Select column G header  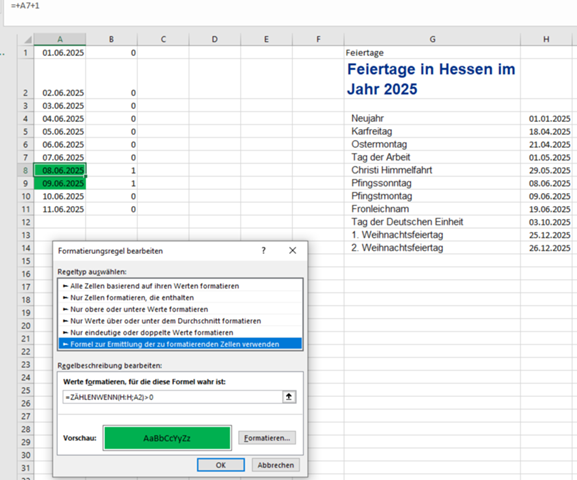[432, 39]
